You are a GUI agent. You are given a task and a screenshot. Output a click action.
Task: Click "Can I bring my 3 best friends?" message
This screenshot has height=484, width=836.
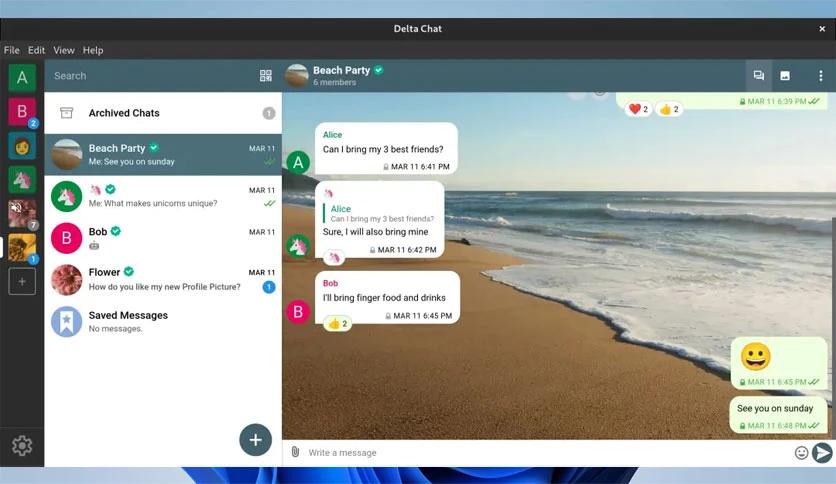pyautogui.click(x=386, y=148)
